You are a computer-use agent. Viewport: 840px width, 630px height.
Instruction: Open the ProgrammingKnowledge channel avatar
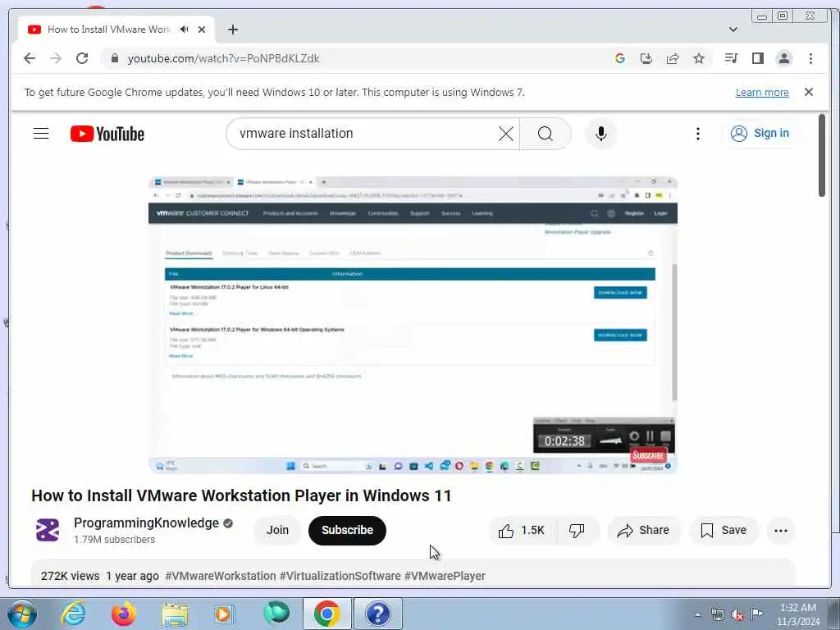(x=47, y=531)
